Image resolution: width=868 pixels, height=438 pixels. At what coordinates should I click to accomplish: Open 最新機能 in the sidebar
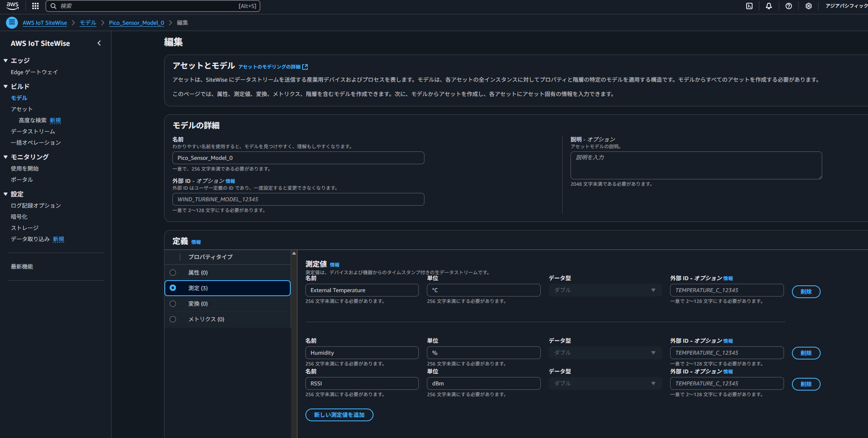pos(22,267)
